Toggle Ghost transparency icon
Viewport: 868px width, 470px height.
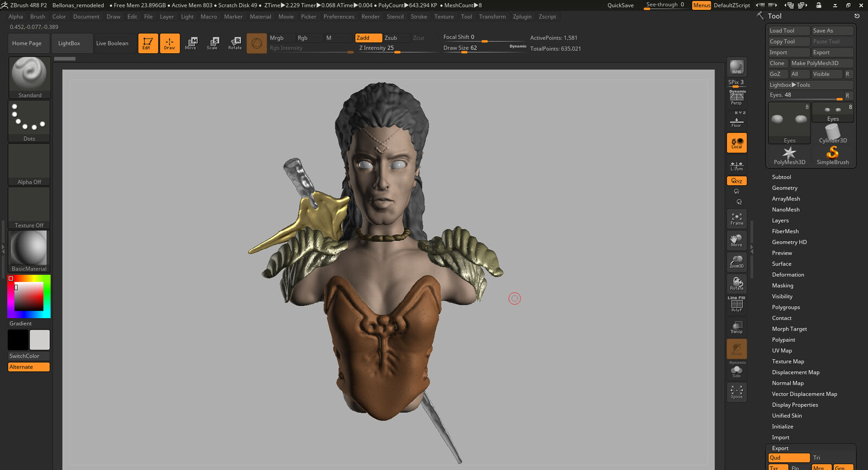[x=737, y=349]
